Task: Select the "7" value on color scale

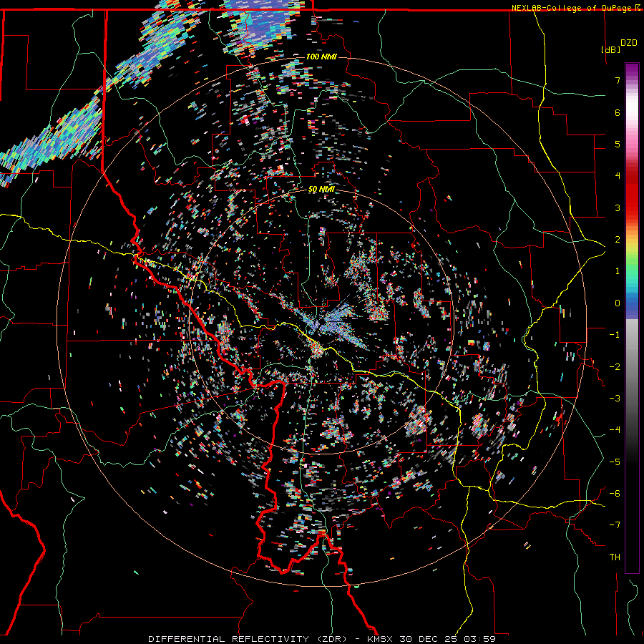Action: point(618,80)
